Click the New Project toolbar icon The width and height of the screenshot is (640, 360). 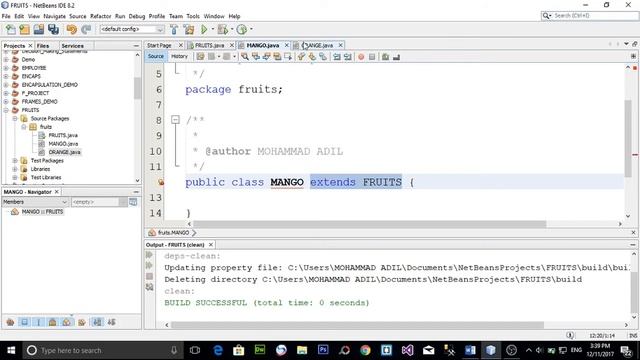[24, 29]
